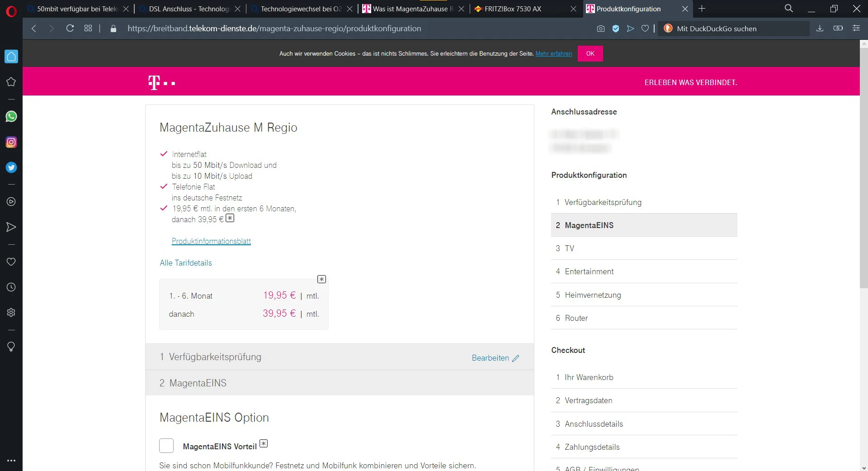The width and height of the screenshot is (868, 471).
Task: Open the 'Mehr erfahren' cookie link
Action: [x=554, y=54]
